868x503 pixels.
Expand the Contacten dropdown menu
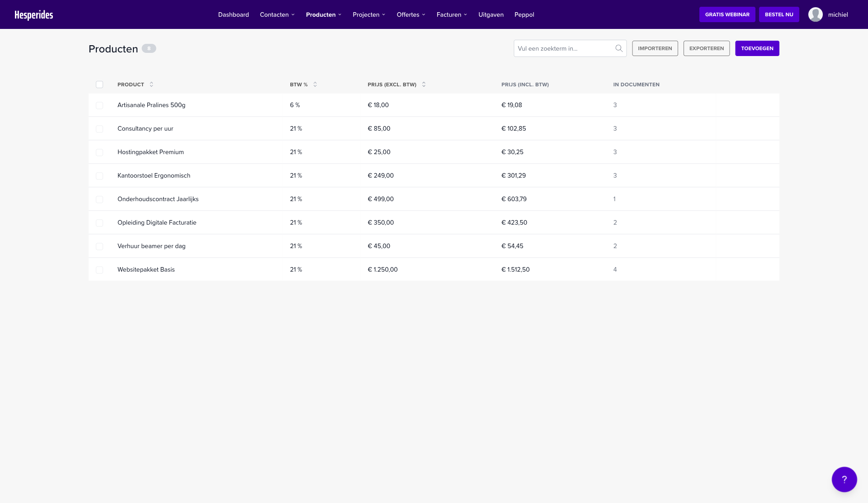point(277,14)
